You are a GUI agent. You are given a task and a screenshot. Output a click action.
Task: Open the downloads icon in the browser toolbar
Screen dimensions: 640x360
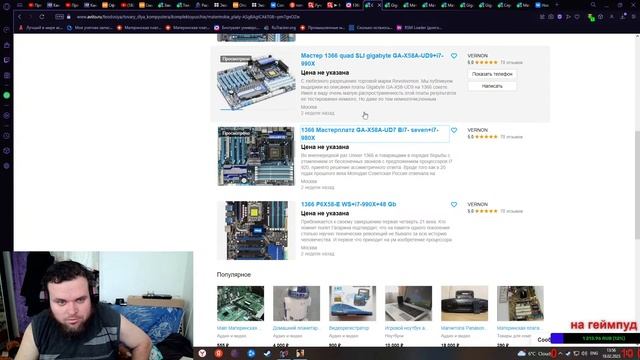point(623,17)
